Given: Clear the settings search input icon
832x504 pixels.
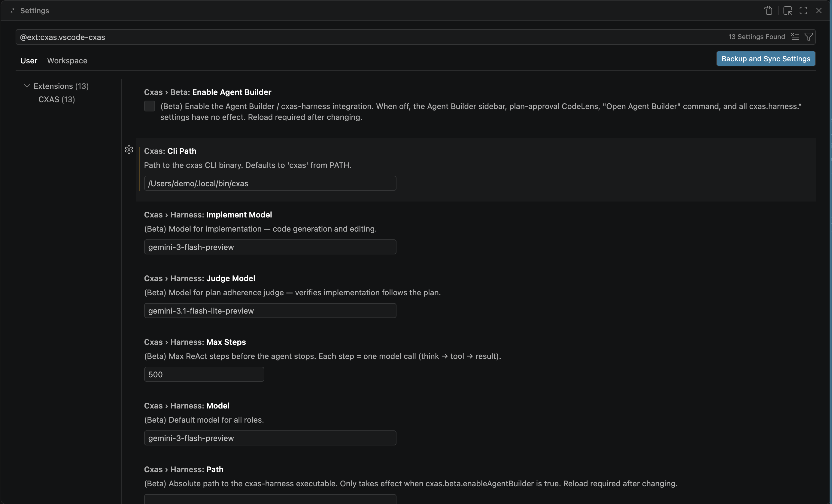Looking at the screenshot, I should click(795, 36).
